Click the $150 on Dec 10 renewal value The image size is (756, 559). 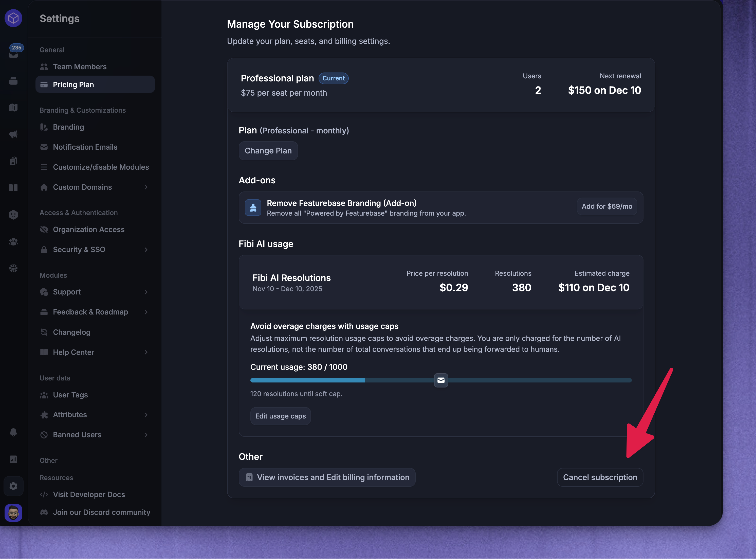coord(604,90)
